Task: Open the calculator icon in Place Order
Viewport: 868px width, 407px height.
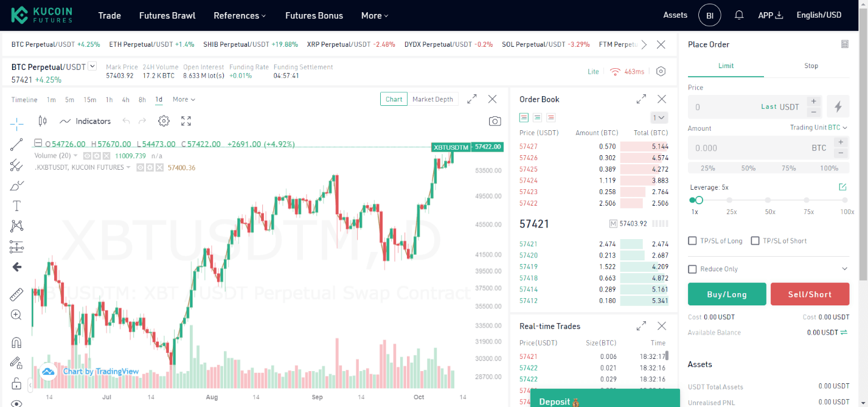Action: 844,44
